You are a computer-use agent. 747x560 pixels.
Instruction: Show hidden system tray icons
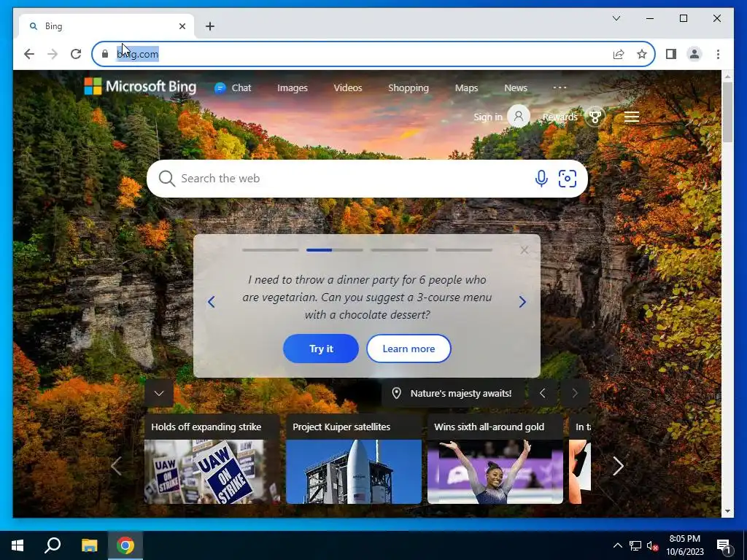[617, 545]
